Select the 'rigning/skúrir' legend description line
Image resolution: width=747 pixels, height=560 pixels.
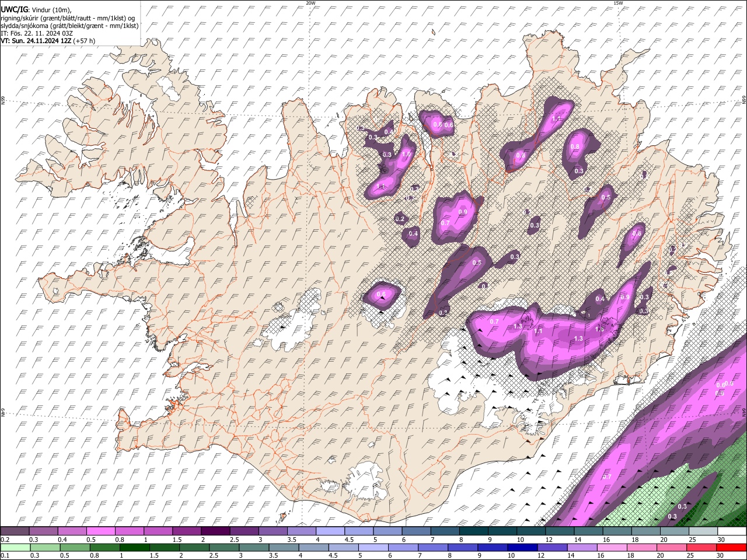(x=68, y=18)
